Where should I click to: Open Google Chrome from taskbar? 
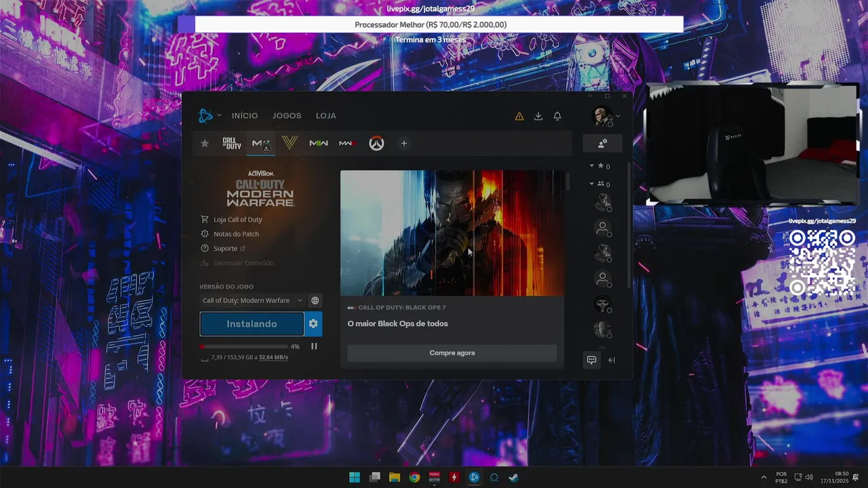[414, 477]
